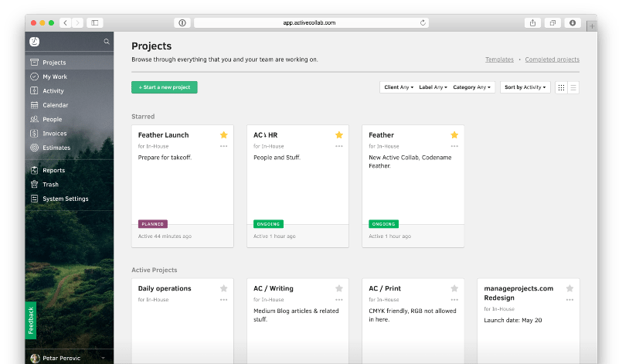The height and width of the screenshot is (364, 622).
Task: Open Safari downloads icon
Action: [x=573, y=22]
